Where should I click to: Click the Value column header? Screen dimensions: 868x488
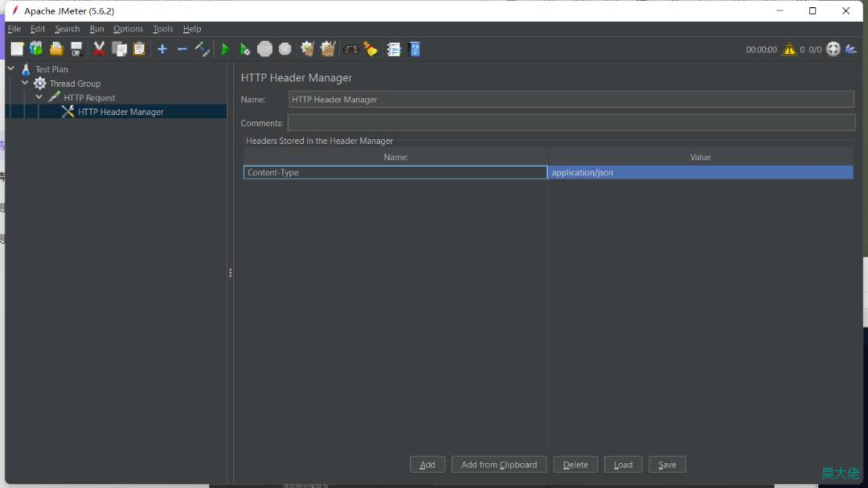pos(700,158)
